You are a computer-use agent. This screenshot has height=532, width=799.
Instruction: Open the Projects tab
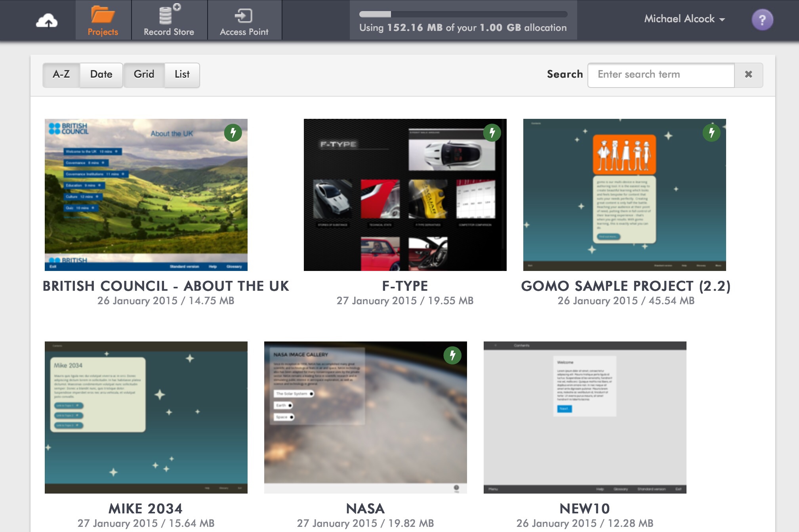pos(103,20)
